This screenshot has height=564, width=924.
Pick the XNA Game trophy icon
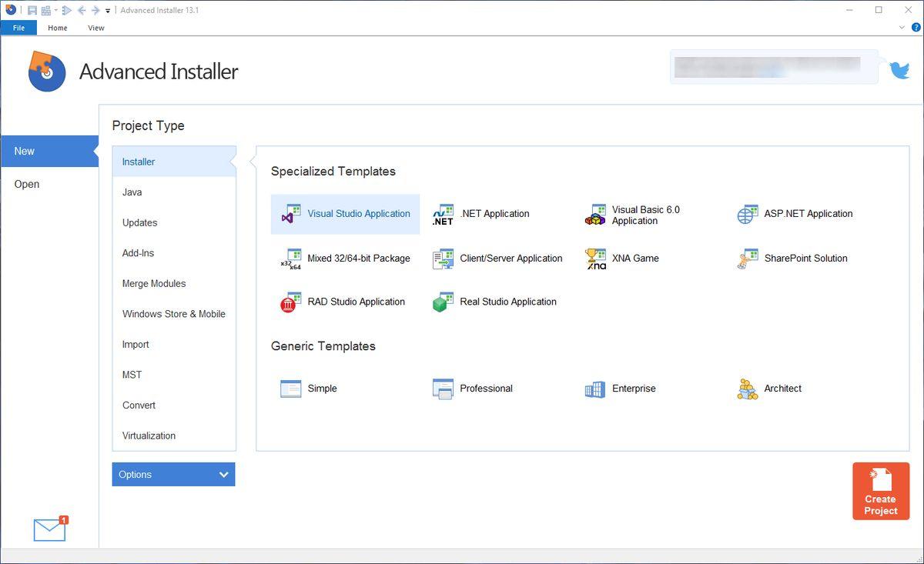[x=595, y=259]
